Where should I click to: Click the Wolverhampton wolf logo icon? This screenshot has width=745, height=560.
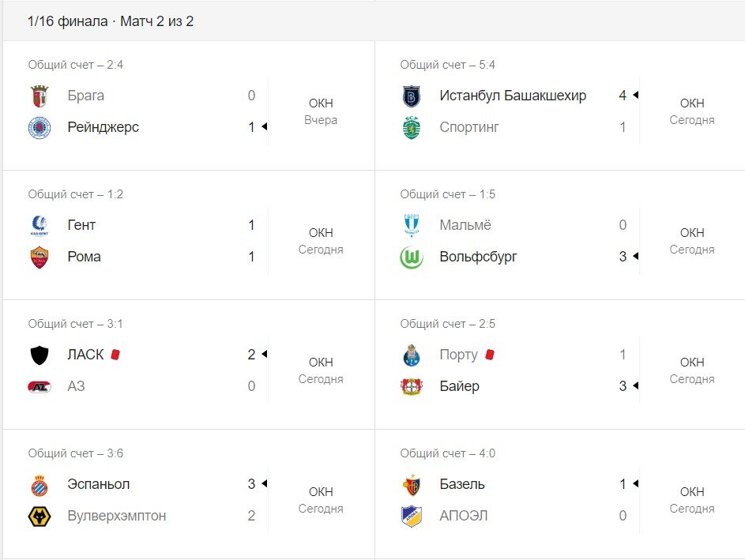click(40, 516)
